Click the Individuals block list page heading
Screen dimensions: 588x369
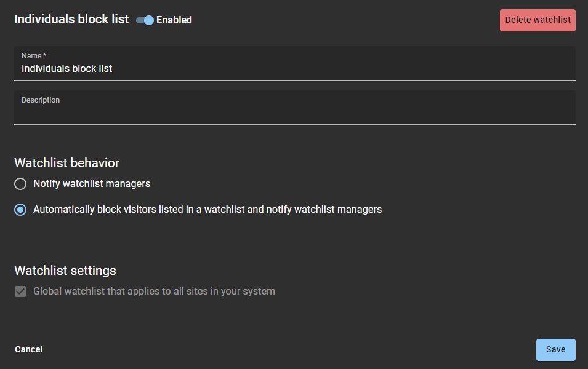pos(71,19)
